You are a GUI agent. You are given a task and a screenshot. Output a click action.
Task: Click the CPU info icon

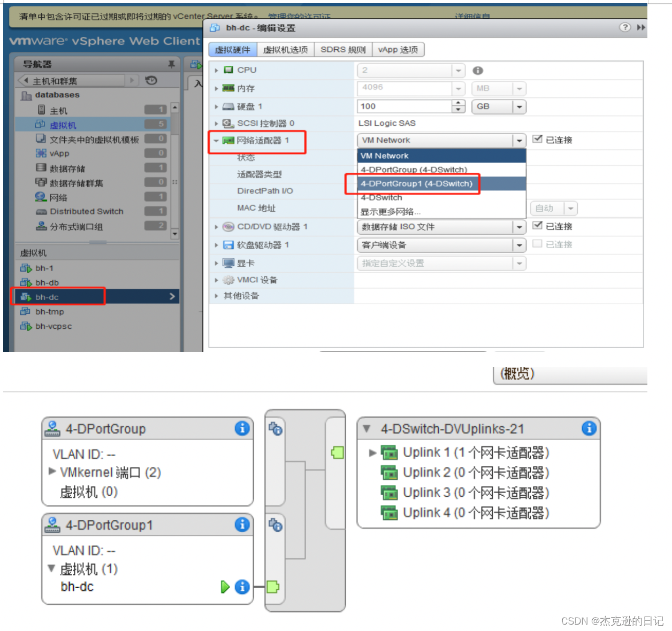(x=478, y=71)
